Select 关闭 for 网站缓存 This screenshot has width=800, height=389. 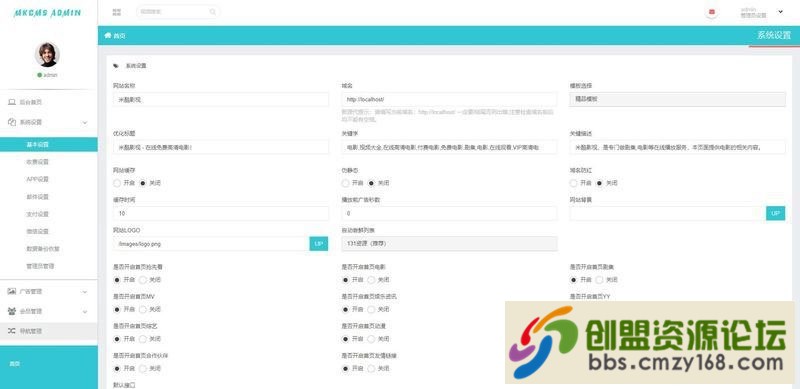pyautogui.click(x=142, y=183)
